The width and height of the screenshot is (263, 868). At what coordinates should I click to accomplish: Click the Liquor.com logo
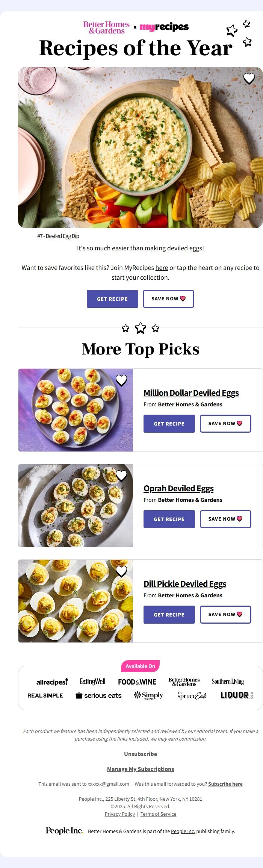point(236,695)
